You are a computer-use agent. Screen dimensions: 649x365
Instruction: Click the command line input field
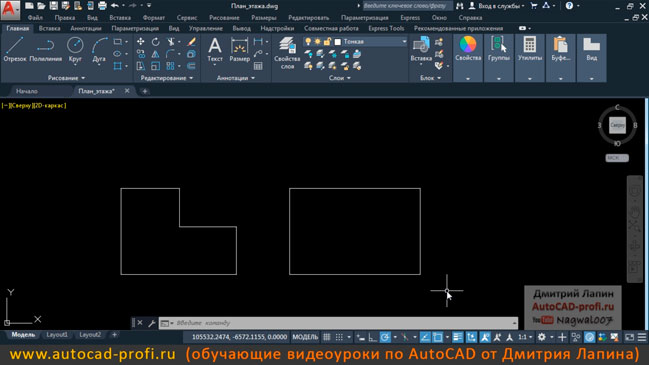(x=343, y=323)
